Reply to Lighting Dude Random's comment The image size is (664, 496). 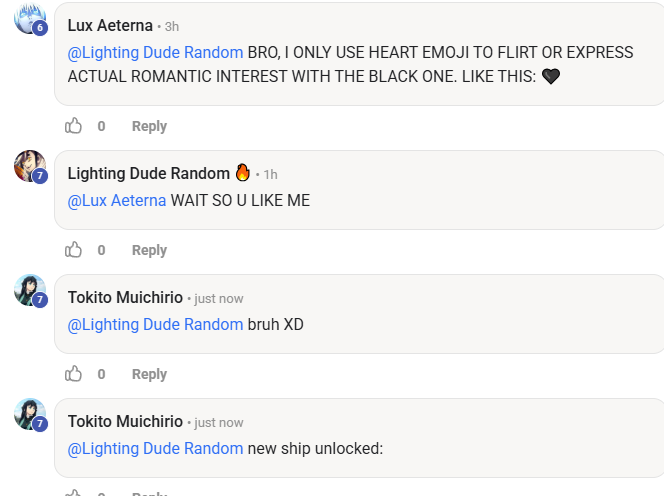(x=149, y=250)
